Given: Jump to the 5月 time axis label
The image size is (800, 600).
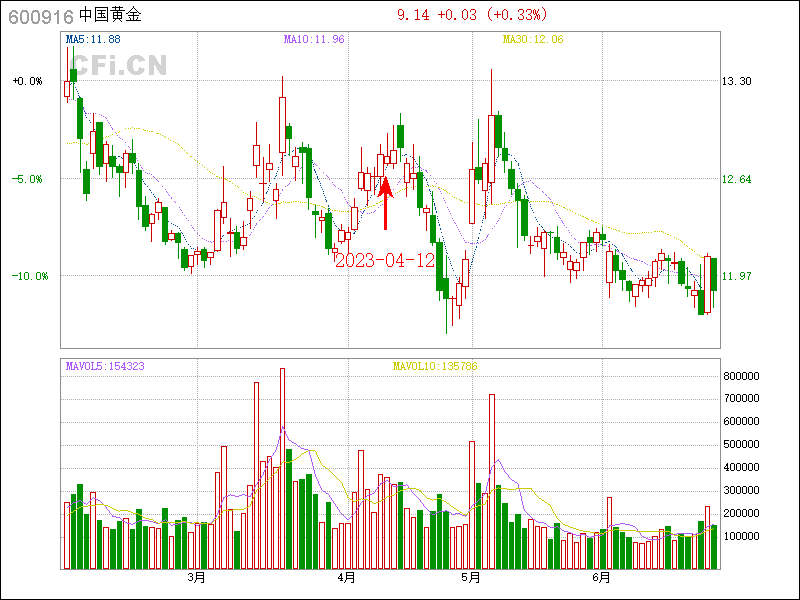Looking at the screenshot, I should tap(471, 578).
